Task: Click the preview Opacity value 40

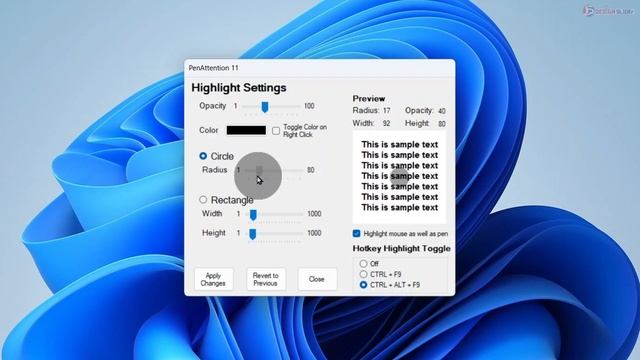Action: [442, 111]
